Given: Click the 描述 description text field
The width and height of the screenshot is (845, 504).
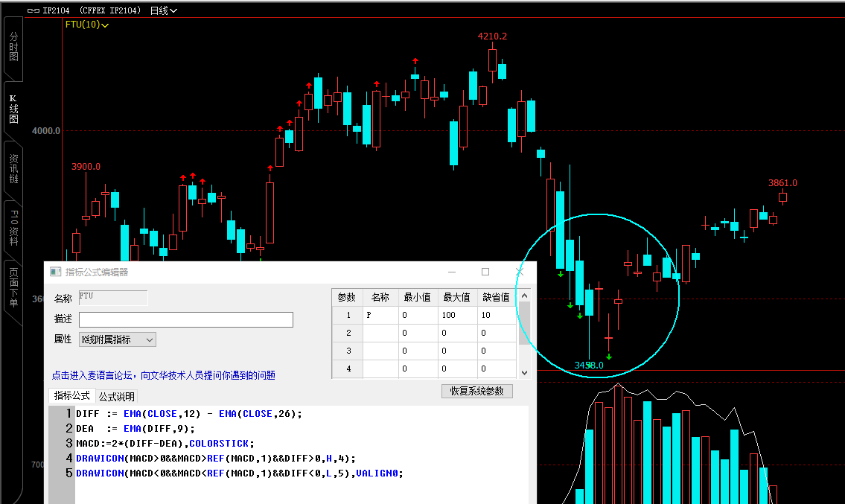Looking at the screenshot, I should 185,319.
